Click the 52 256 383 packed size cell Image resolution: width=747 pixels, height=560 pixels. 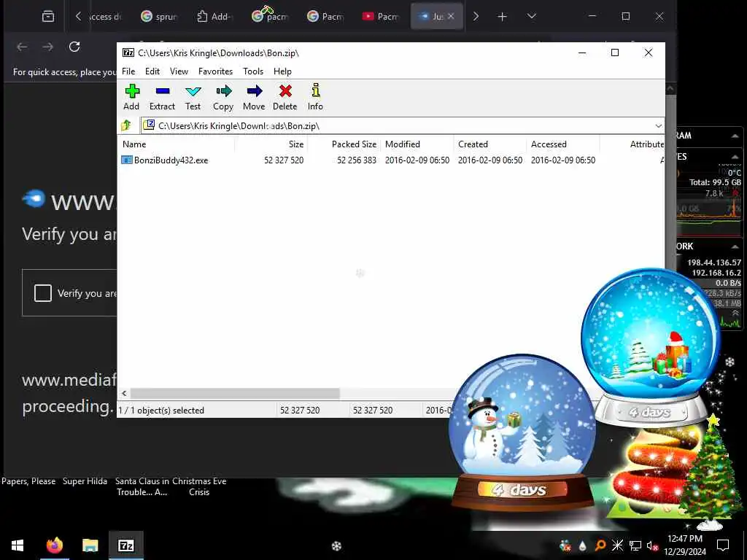click(357, 160)
